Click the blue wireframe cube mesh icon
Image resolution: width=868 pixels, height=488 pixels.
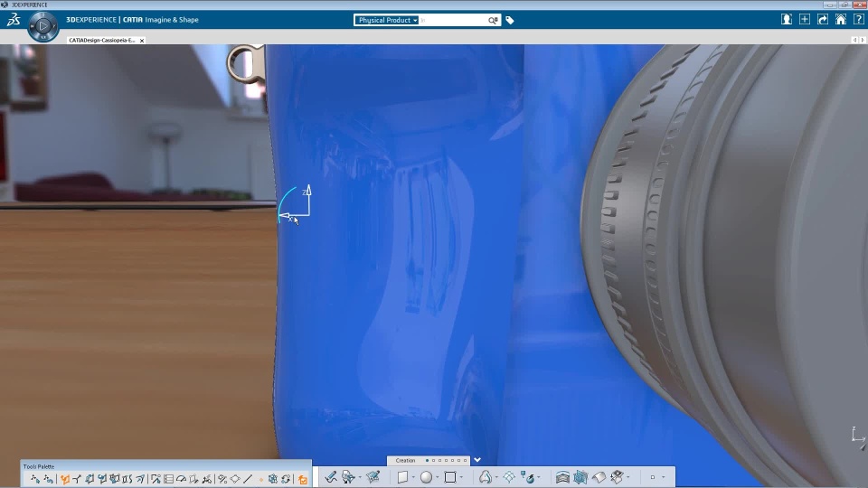coord(580,477)
